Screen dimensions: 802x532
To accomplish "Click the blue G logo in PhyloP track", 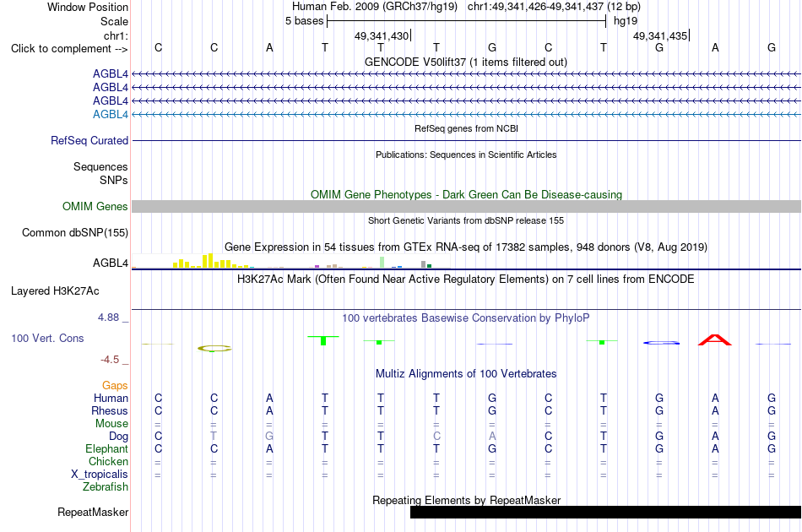I will point(661,343).
